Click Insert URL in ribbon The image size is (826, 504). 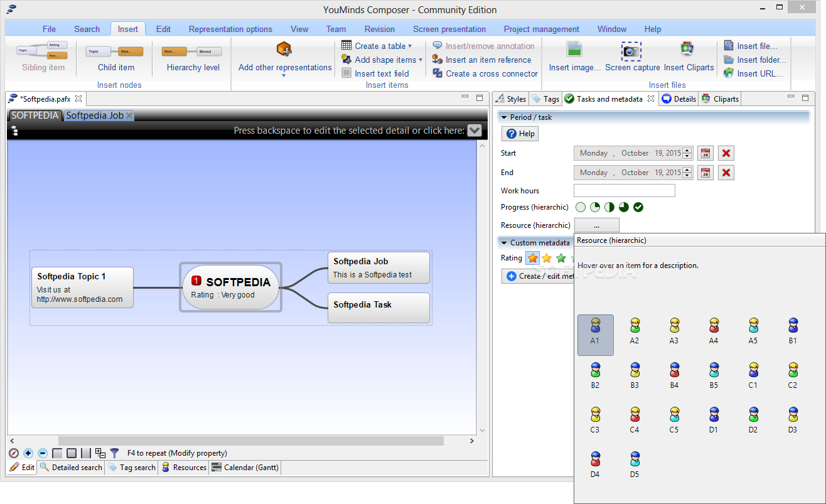click(x=753, y=73)
